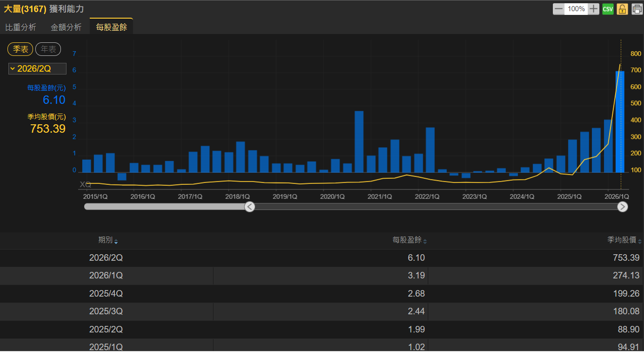Click the 100% zoom level field
Viewport: 644px width, 352px height.
click(576, 9)
